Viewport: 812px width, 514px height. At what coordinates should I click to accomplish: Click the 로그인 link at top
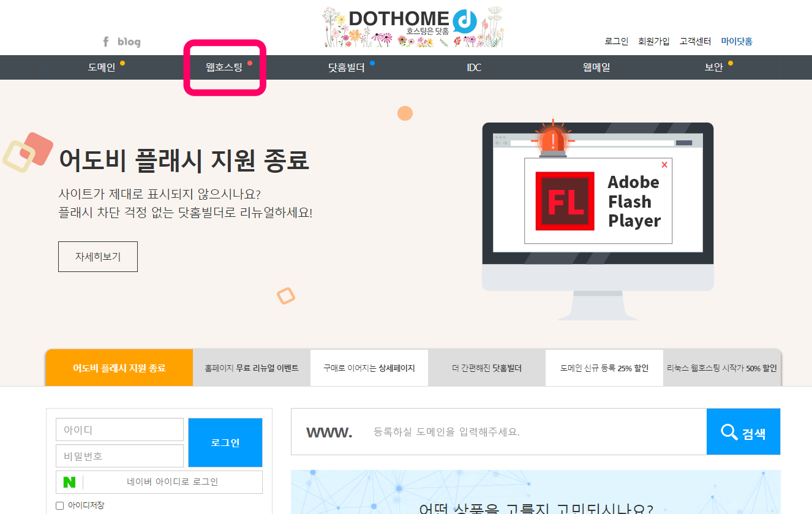click(617, 41)
